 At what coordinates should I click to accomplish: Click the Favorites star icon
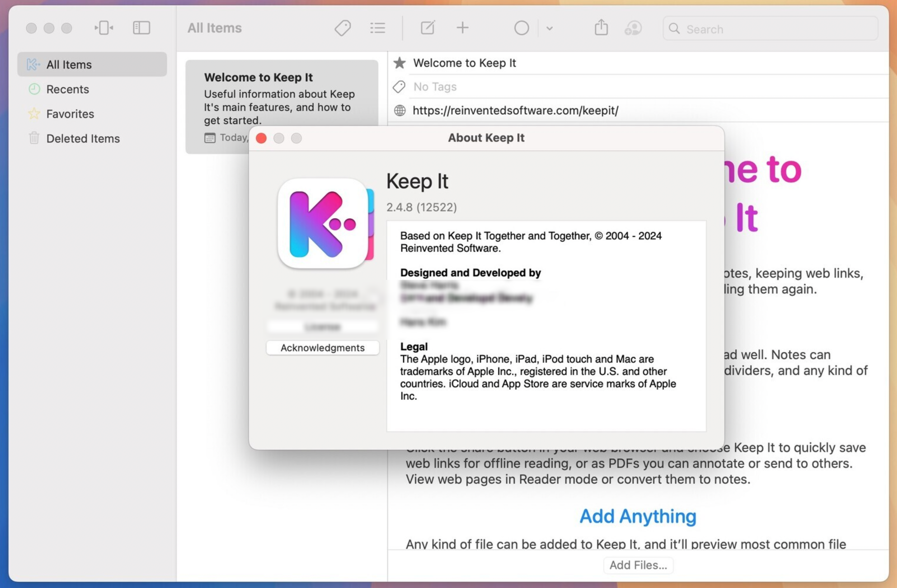[x=34, y=114]
